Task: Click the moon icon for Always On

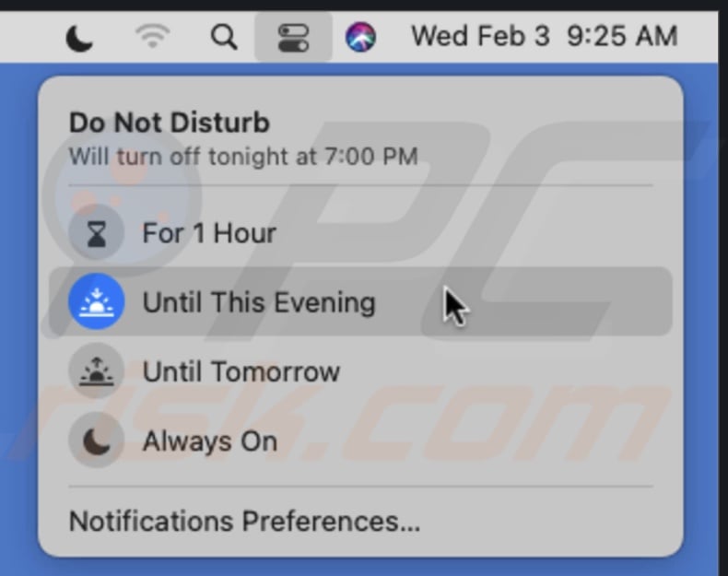Action: pyautogui.click(x=97, y=440)
